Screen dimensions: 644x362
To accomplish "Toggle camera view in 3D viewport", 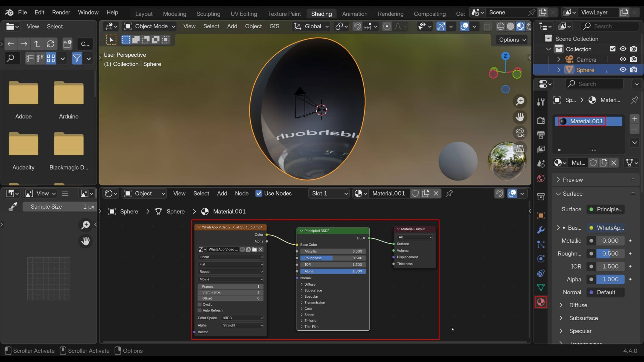I will coord(520,133).
